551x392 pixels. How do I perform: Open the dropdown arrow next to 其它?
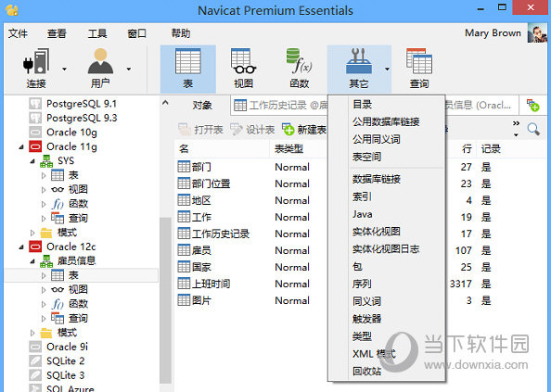pos(387,70)
